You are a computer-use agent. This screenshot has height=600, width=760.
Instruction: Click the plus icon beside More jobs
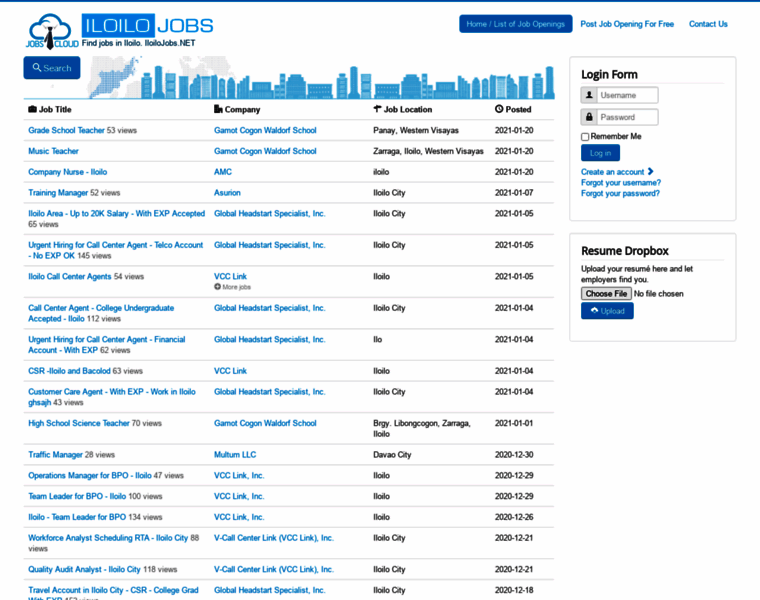(218, 286)
